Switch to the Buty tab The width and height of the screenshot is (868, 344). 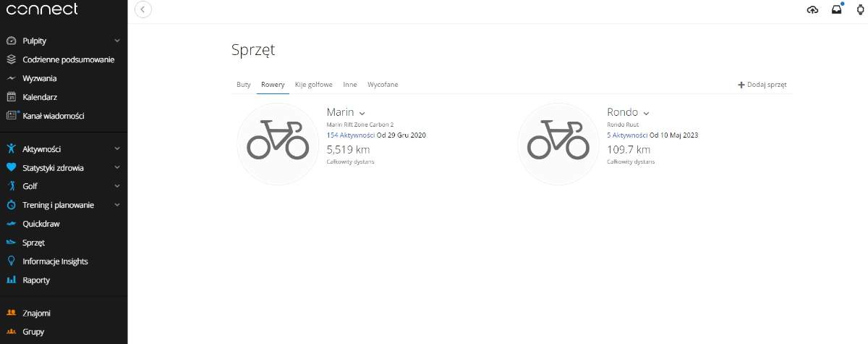tap(244, 85)
